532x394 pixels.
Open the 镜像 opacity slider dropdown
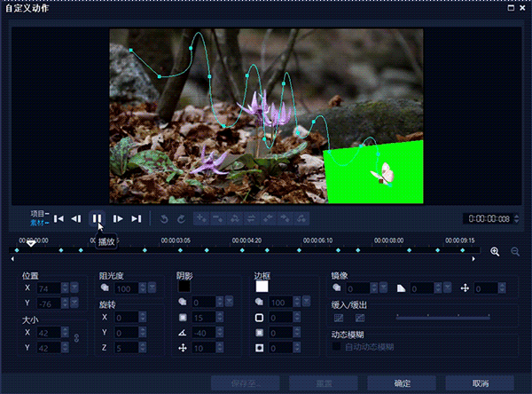pos(383,288)
